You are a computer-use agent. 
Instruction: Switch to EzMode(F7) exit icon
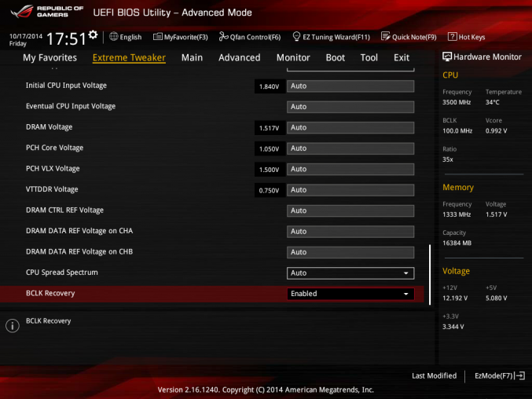click(520, 375)
